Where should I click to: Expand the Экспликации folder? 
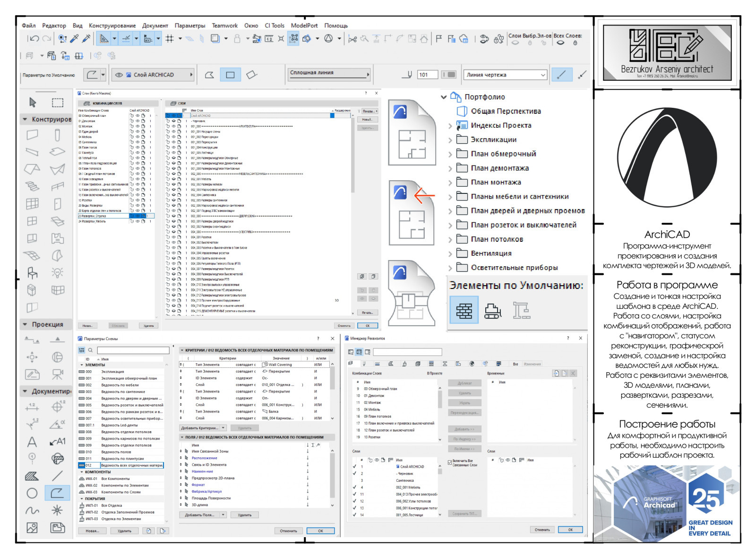tap(450, 140)
